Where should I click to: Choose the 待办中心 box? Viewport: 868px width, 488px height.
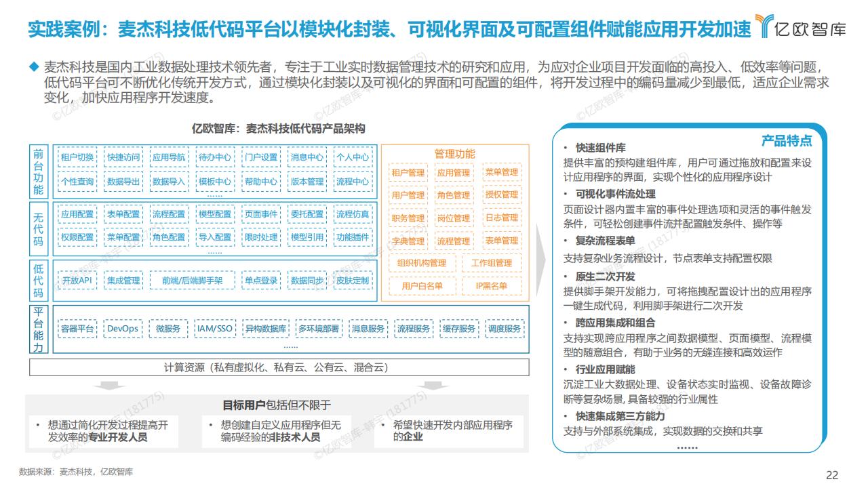coord(215,157)
